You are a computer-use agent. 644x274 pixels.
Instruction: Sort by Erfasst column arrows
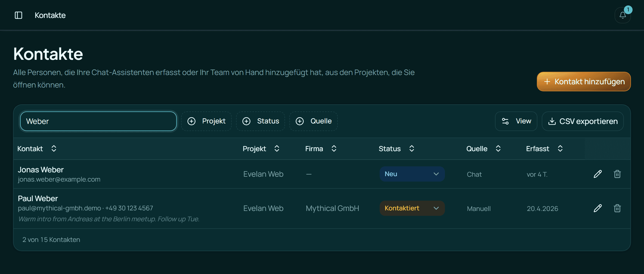(560, 148)
